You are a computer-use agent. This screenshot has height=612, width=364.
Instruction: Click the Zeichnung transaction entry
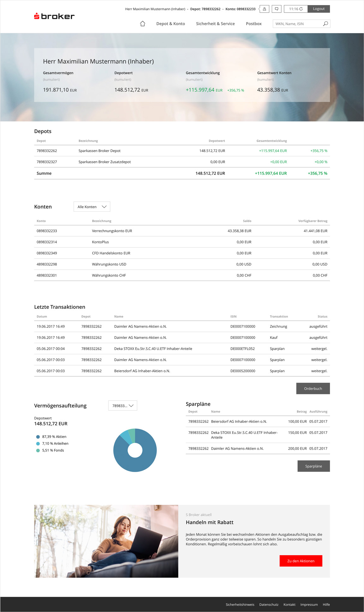(x=278, y=326)
